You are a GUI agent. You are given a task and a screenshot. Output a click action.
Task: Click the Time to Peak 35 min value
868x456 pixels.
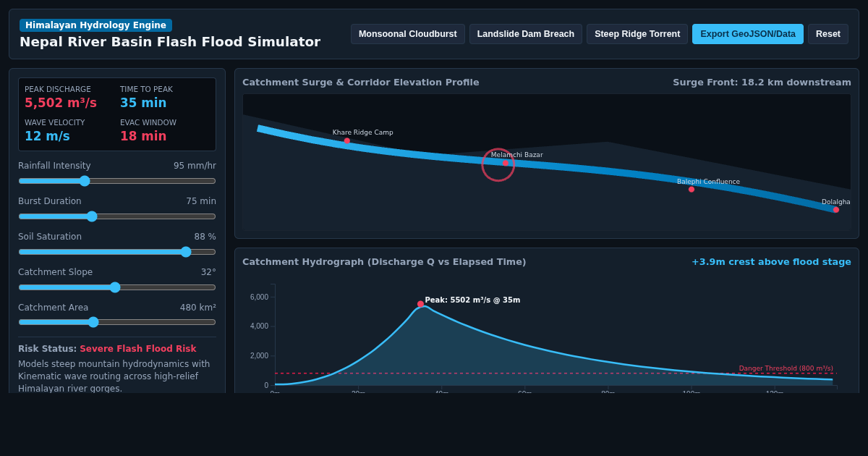[143, 103]
